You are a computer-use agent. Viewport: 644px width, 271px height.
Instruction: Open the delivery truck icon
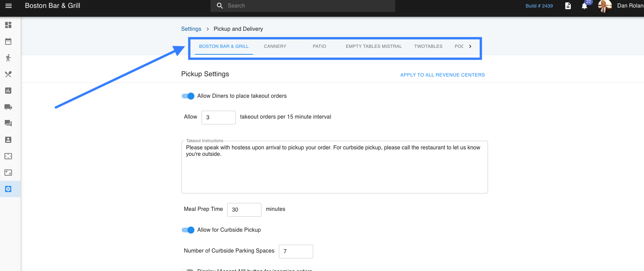coord(8,107)
